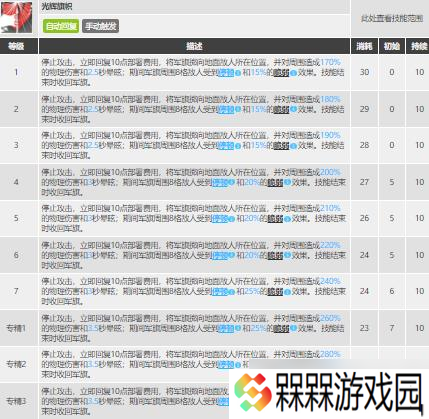Open the 此处查看技能范围 link
This screenshot has width=429, height=419.
(x=392, y=19)
